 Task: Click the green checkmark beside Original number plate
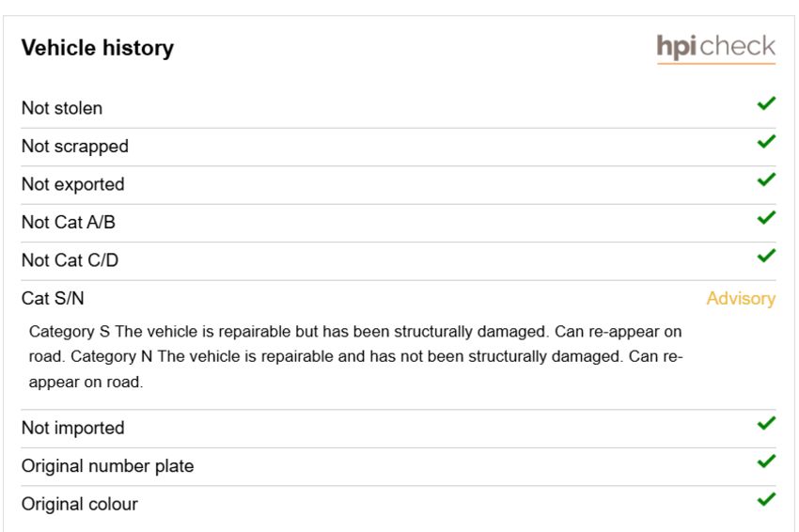coord(766,462)
